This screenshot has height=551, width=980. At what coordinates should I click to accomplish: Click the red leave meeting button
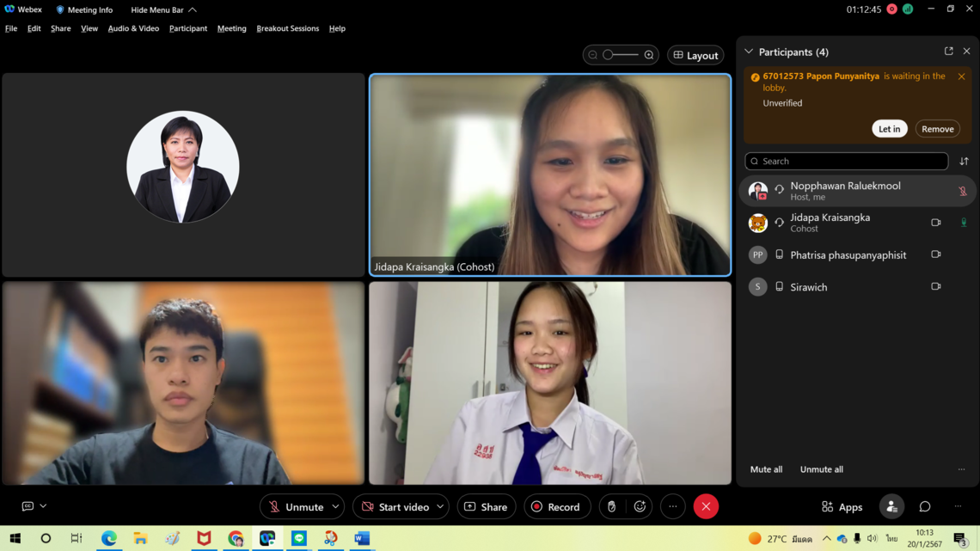pyautogui.click(x=706, y=507)
